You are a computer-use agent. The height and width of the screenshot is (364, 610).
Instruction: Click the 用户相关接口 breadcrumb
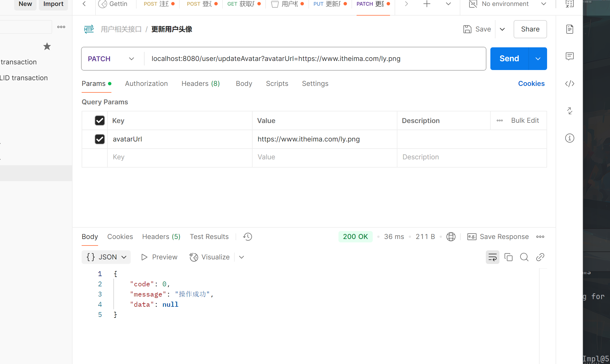(121, 29)
